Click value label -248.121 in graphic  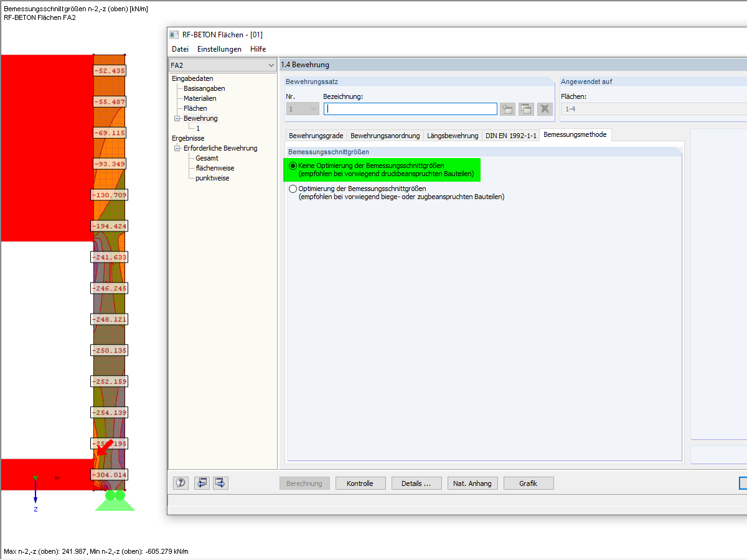(109, 320)
